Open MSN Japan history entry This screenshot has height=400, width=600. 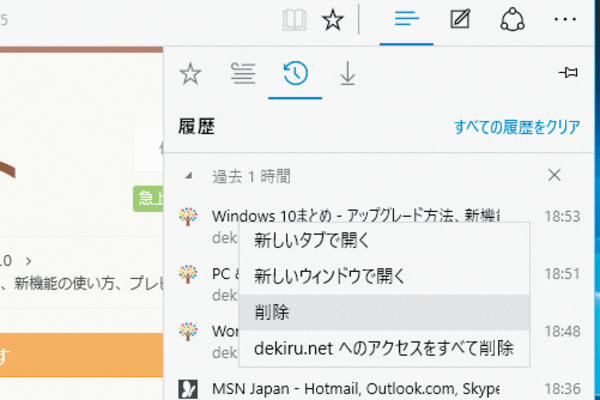click(x=356, y=389)
